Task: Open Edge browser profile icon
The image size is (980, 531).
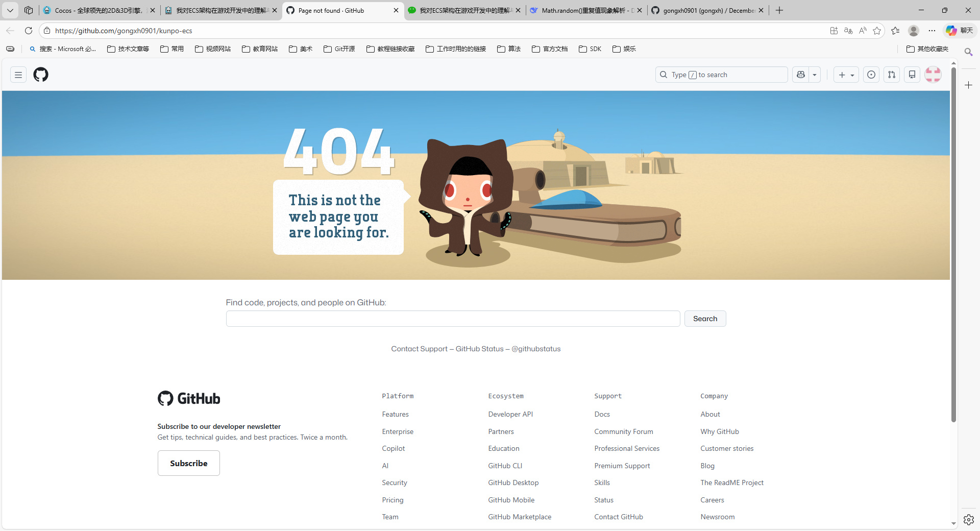Action: 914,31
